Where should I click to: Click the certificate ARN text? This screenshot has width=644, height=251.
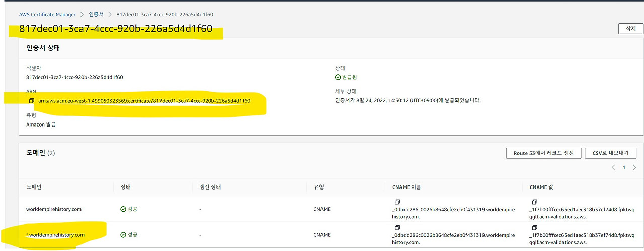click(x=144, y=101)
